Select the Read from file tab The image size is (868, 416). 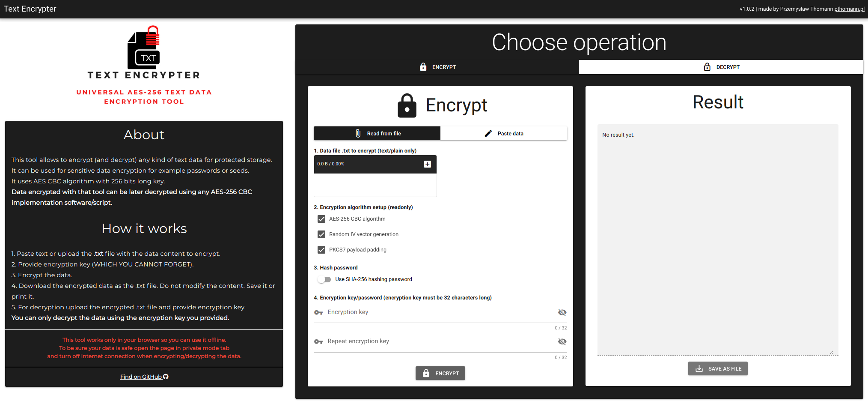coord(377,133)
